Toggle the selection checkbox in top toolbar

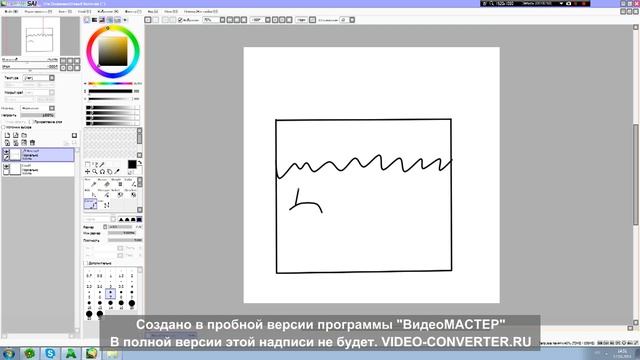click(180, 20)
